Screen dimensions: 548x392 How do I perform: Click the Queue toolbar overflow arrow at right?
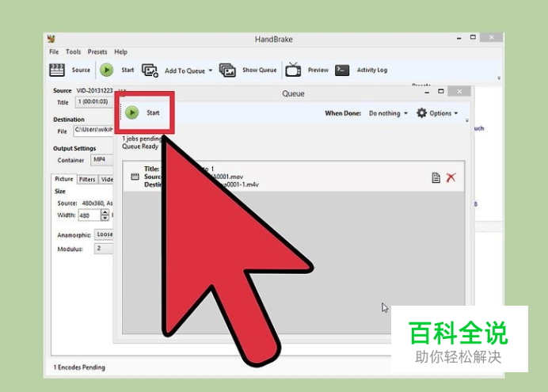pos(467,120)
